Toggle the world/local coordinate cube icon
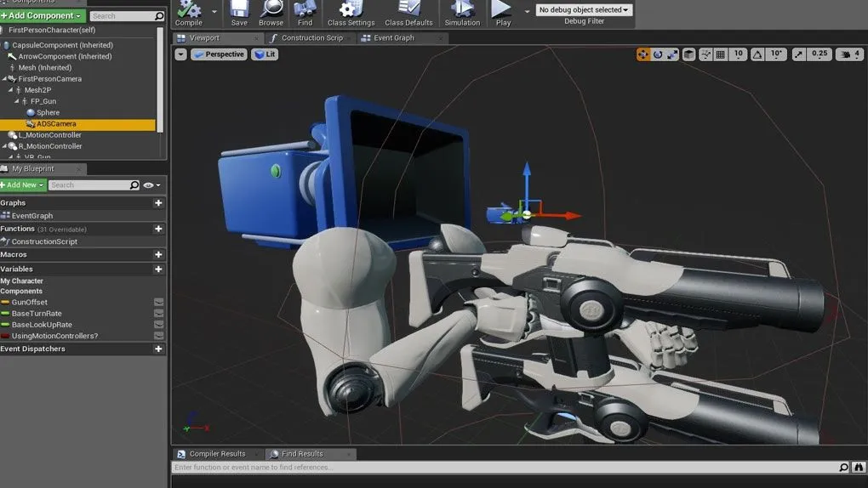This screenshot has width=868, height=488. tap(688, 54)
